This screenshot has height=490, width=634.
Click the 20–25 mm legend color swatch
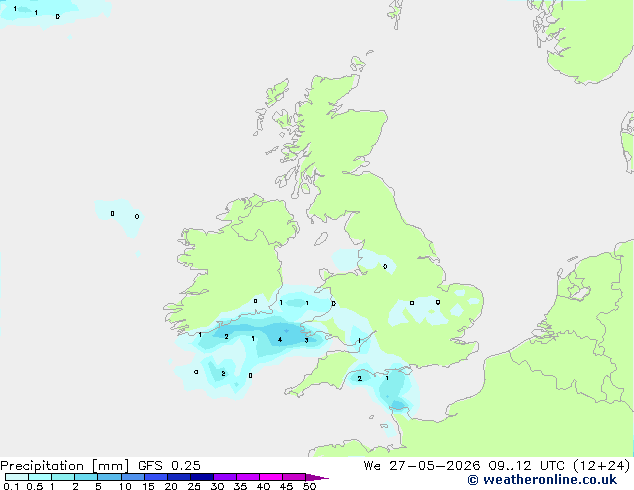pyautogui.click(x=178, y=477)
